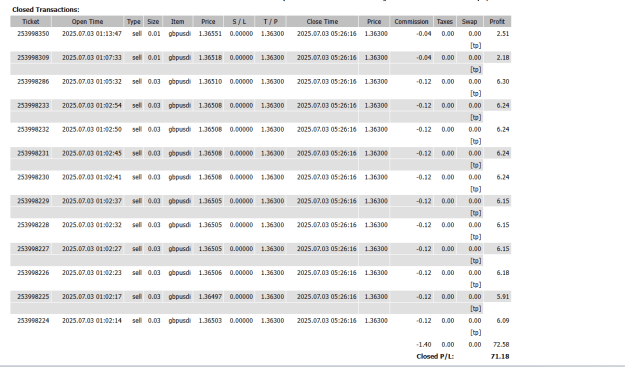The height and width of the screenshot is (367, 625).
Task: Click the profit value 2.51
Action: [503, 34]
